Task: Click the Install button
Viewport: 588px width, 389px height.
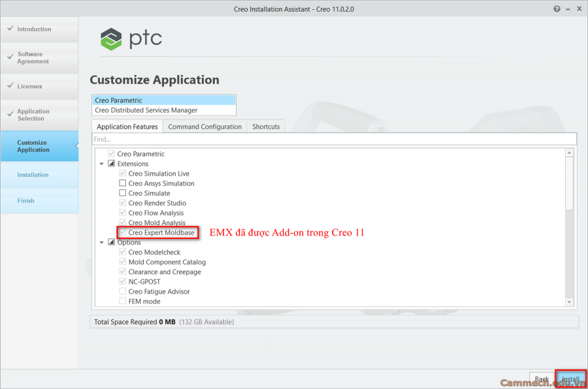Action: click(x=570, y=379)
